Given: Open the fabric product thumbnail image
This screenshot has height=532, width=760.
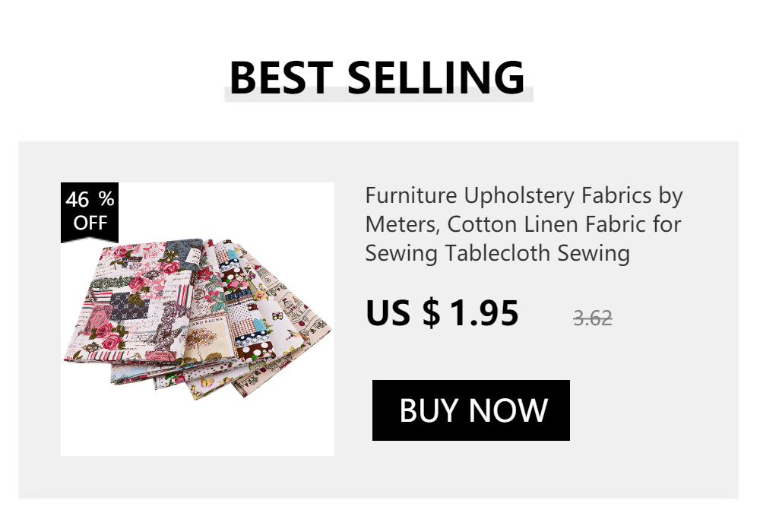Looking at the screenshot, I should pyautogui.click(x=198, y=318).
